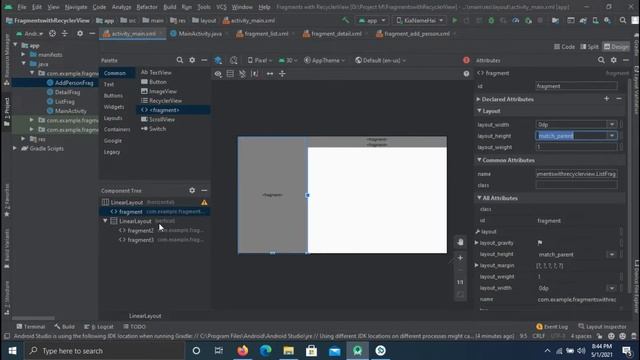Viewport: 640px width, 360px height.
Task: Run the app with green play button
Action: [455, 20]
